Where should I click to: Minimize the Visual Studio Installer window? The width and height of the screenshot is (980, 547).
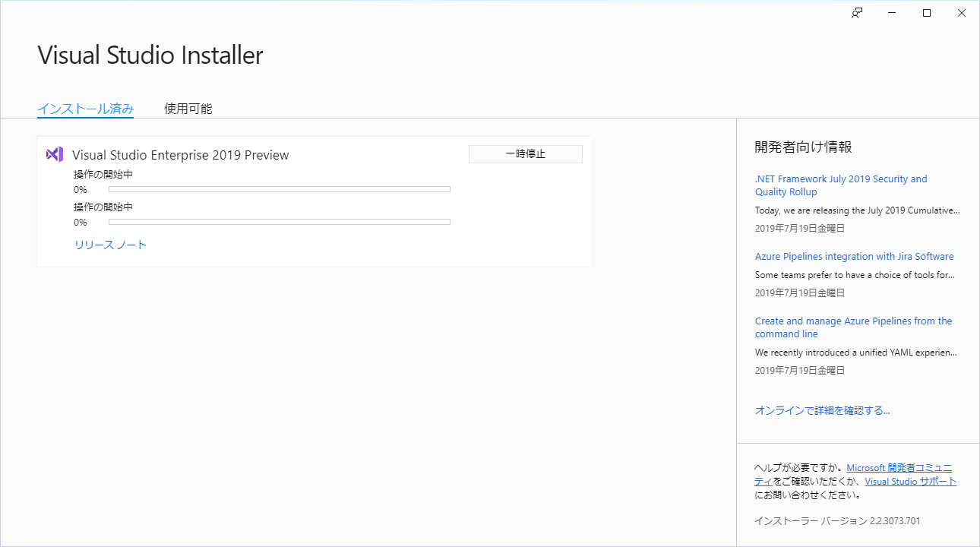pyautogui.click(x=892, y=13)
